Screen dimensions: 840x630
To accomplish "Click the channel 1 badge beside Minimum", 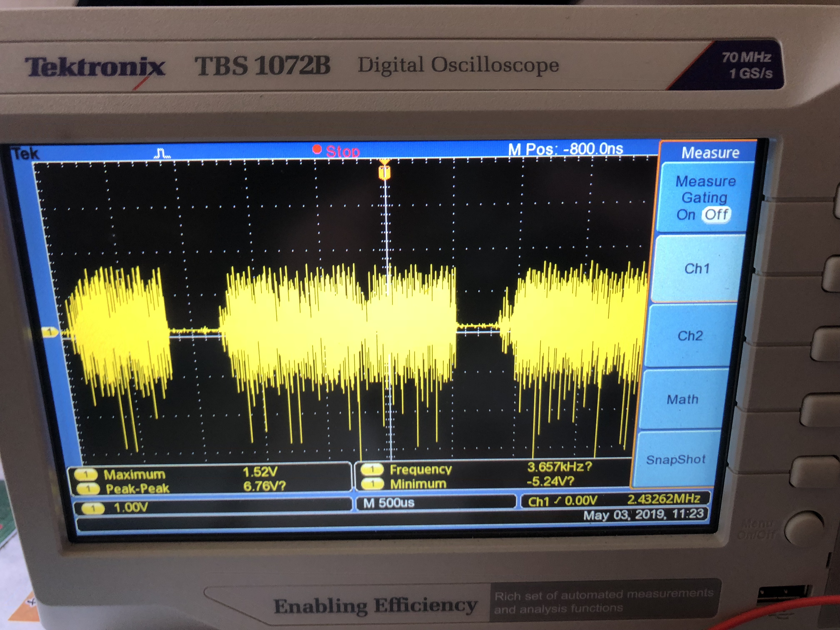I will 373,484.
